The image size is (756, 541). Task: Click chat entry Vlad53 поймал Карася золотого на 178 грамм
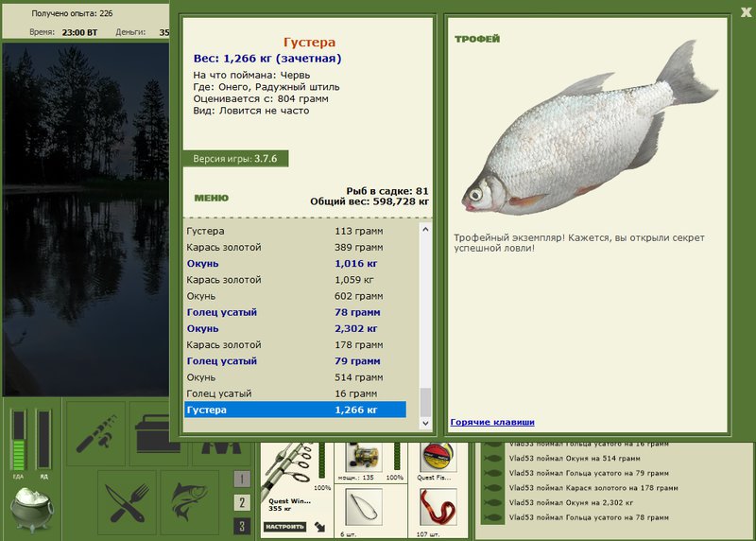point(593,488)
